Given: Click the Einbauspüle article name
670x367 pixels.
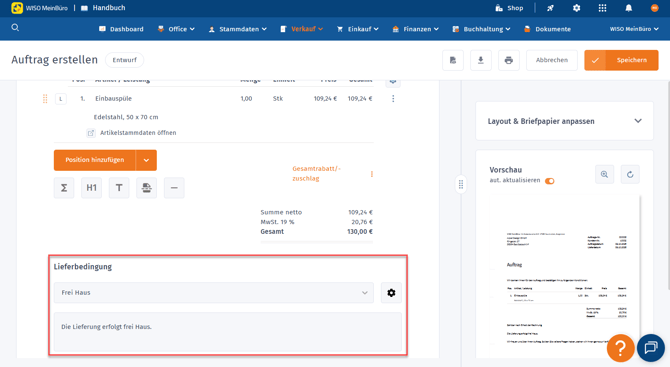Looking at the screenshot, I should 113,98.
